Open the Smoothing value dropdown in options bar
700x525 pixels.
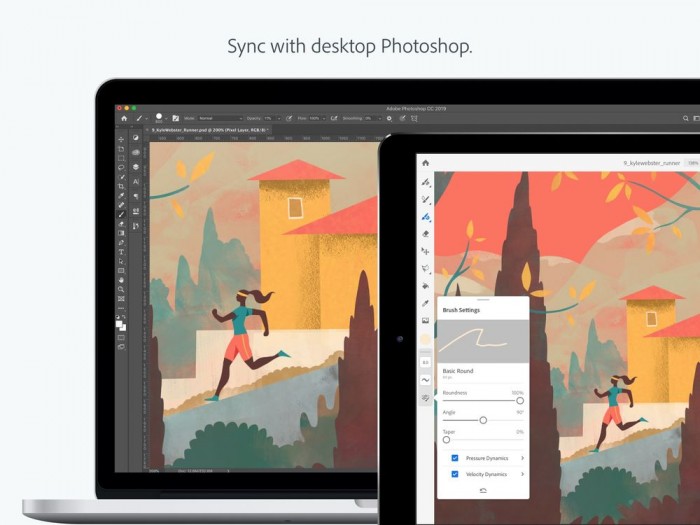point(373,118)
